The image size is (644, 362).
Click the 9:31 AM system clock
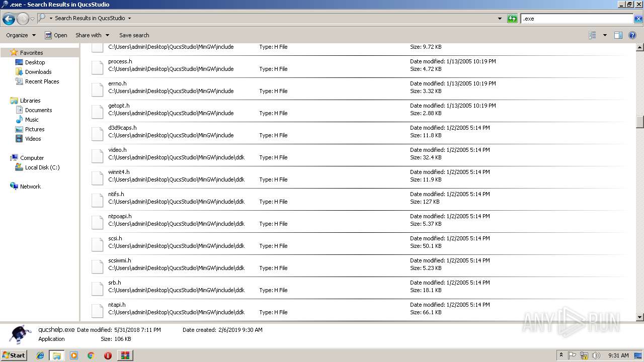point(618,355)
